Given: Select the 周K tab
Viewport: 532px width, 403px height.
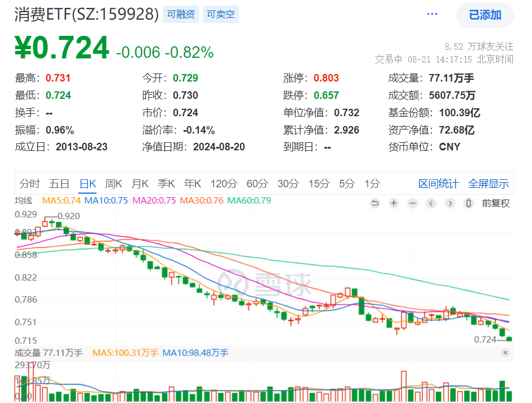Looking at the screenshot, I should (113, 183).
